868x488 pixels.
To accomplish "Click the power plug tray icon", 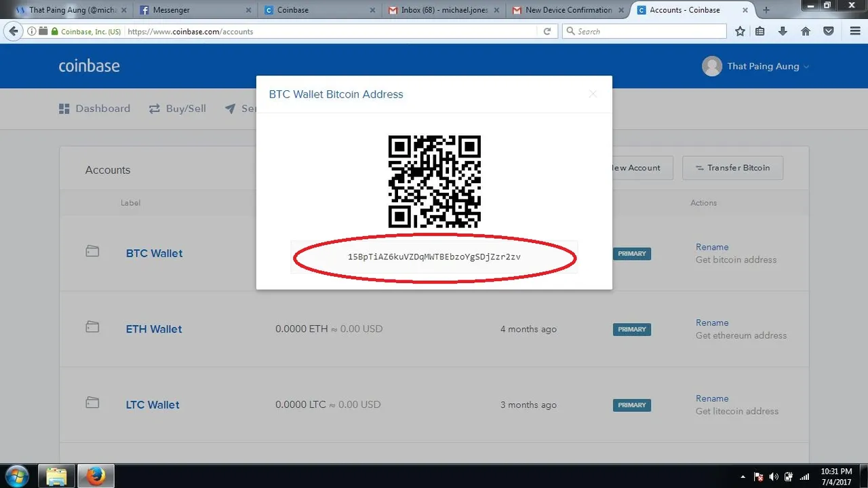I will pos(789,476).
